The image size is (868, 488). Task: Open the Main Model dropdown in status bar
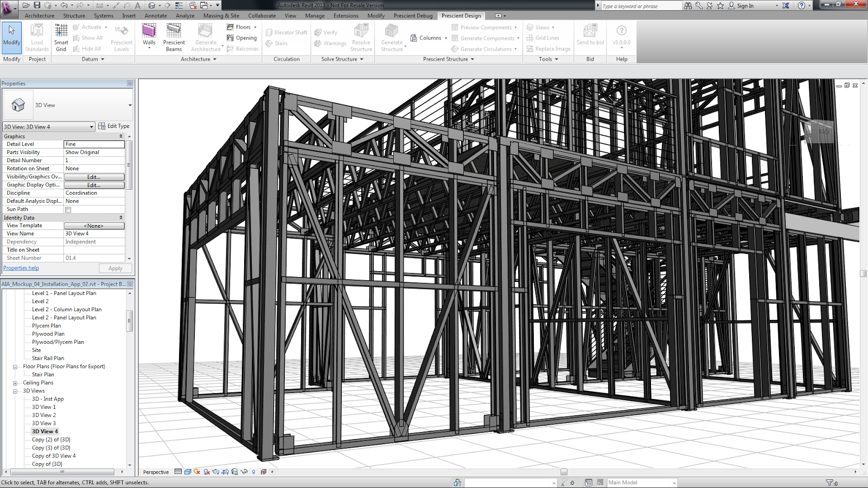coord(674,482)
